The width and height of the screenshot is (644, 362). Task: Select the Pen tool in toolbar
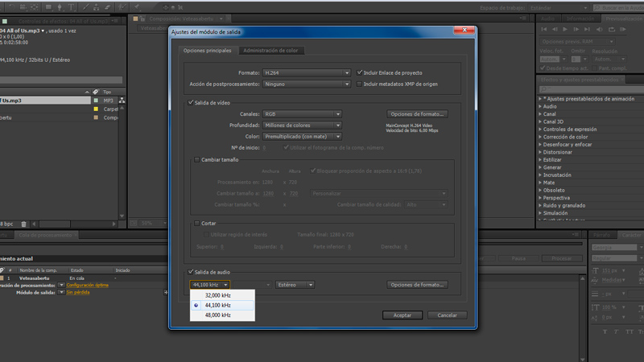tap(60, 7)
